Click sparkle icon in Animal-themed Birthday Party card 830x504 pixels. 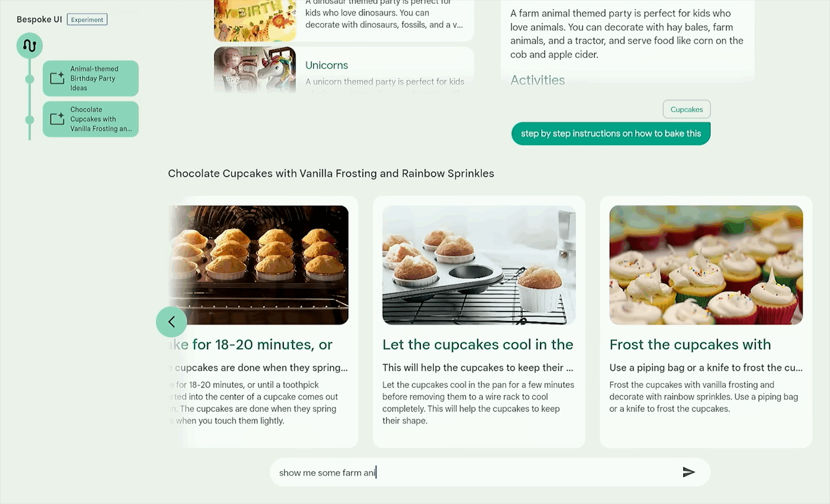tap(57, 78)
